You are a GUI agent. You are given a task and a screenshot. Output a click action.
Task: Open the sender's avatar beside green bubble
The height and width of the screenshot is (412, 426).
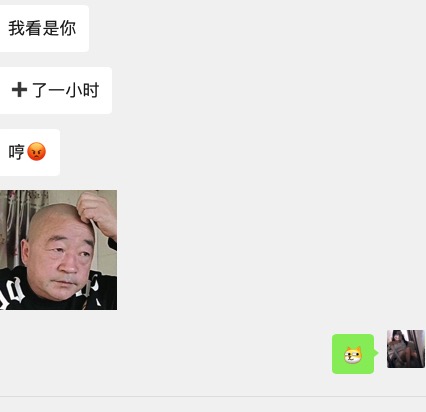[x=406, y=349]
